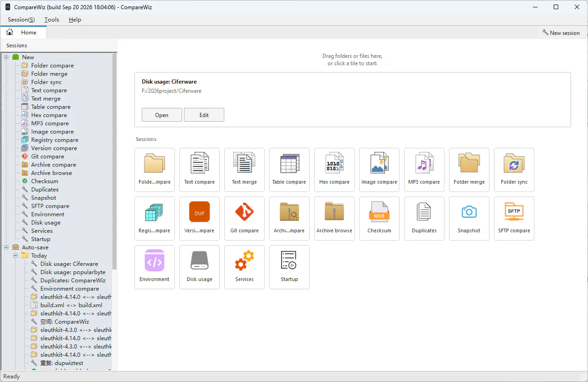Click the Open button for Disk usage: Ciferware
The width and height of the screenshot is (588, 382).
pos(162,115)
